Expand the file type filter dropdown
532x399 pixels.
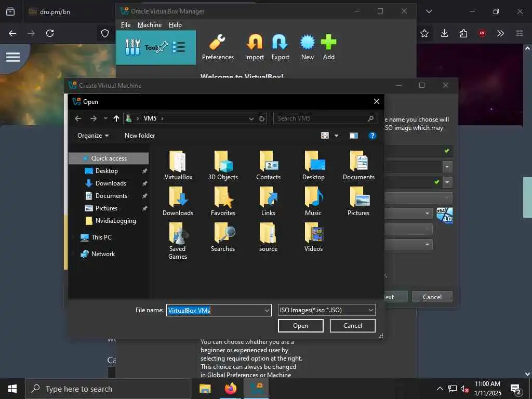371,310
